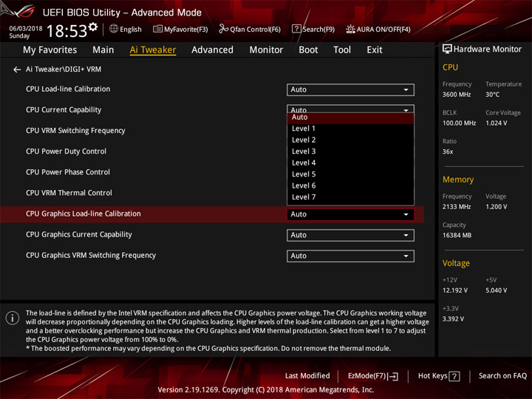Screen dimensions: 532x399
Task: Click Last Modified button
Action: 307,376
